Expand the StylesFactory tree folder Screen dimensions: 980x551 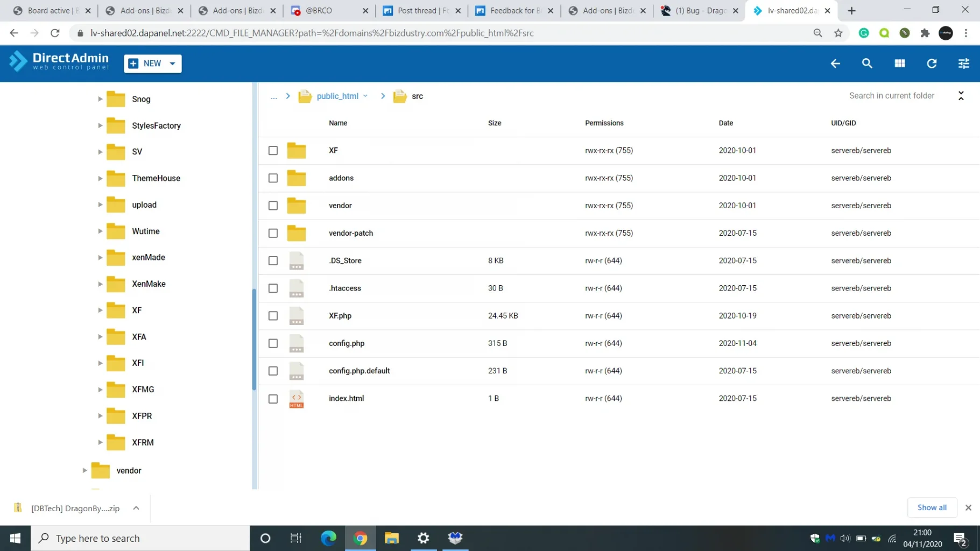[100, 125]
